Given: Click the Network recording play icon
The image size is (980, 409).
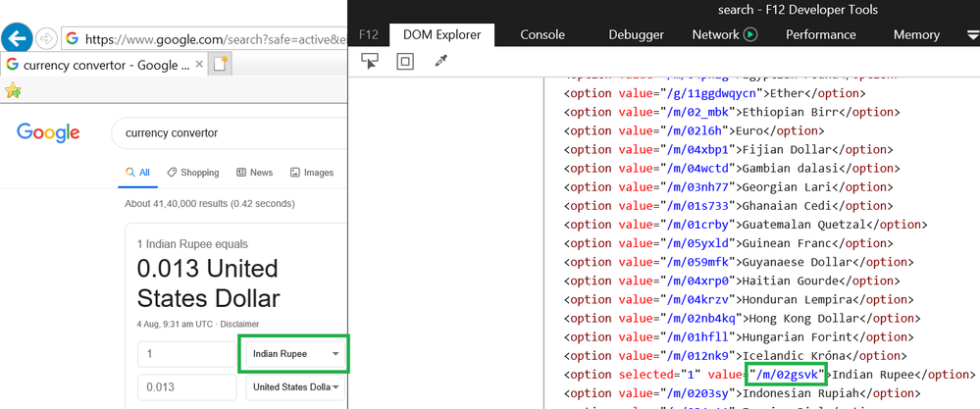Looking at the screenshot, I should (x=750, y=34).
